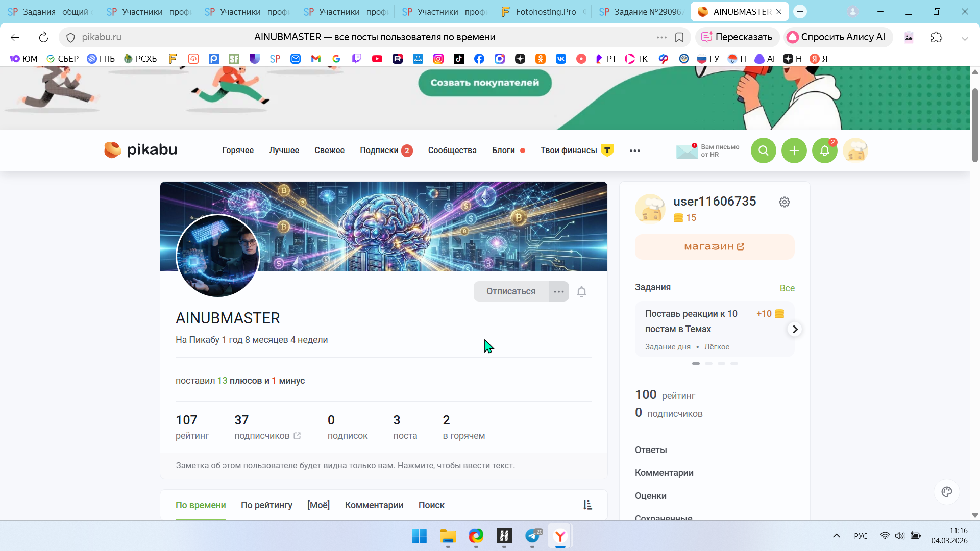
Task: Open notifications bell in the Pikabu header
Action: [x=824, y=151]
